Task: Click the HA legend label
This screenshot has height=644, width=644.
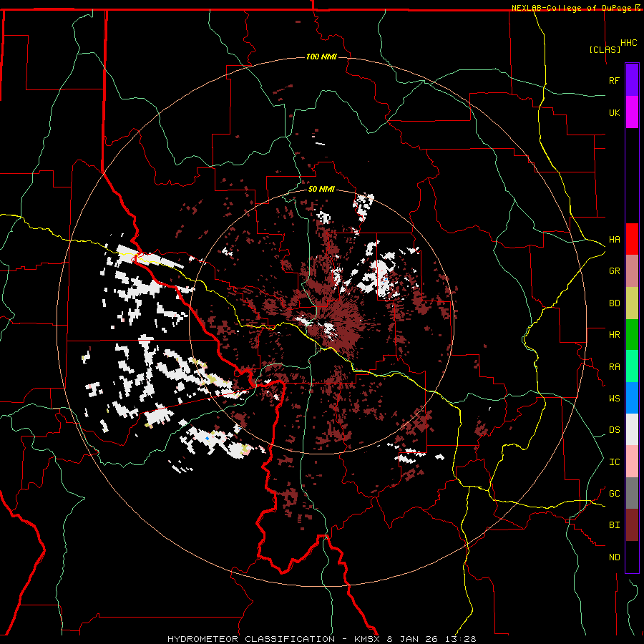Action: coord(614,240)
